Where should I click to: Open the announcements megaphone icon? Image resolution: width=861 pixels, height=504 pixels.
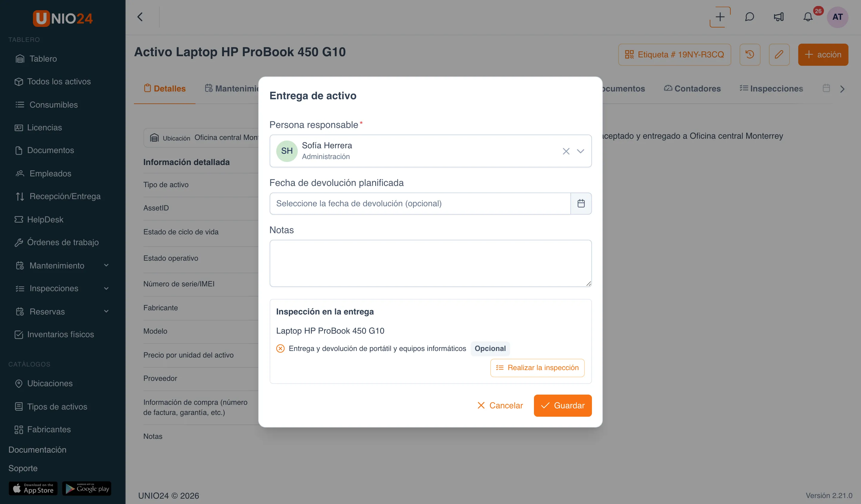[779, 17]
